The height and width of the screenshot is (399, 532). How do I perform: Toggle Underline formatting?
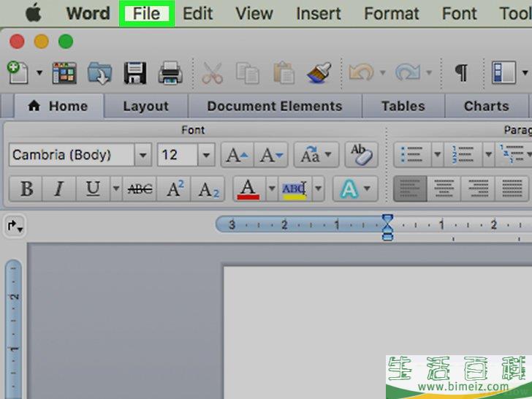pyautogui.click(x=93, y=189)
